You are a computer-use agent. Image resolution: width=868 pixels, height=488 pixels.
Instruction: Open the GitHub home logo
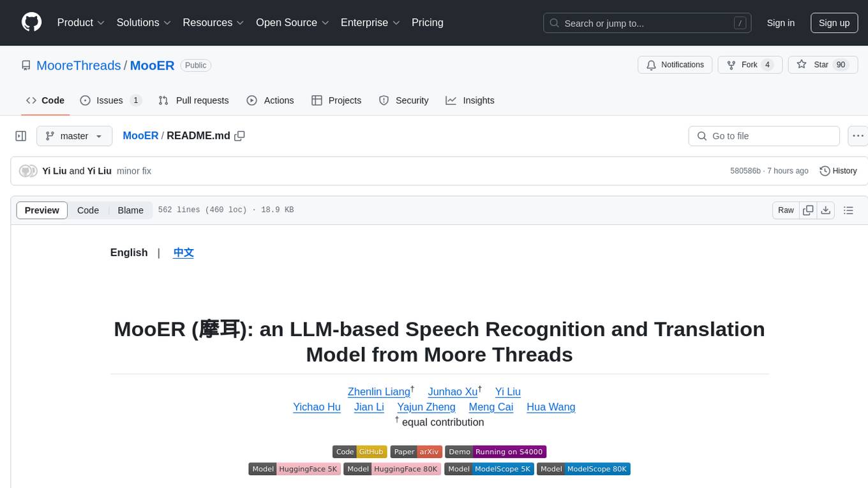(x=31, y=22)
